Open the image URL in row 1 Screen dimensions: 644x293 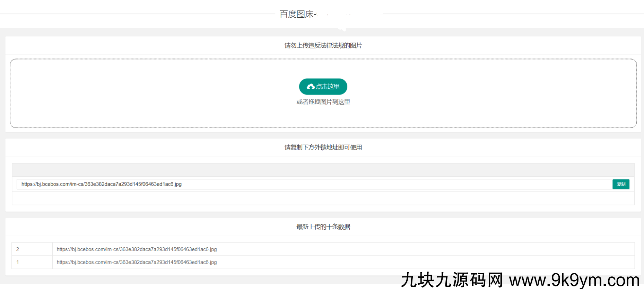137,262
